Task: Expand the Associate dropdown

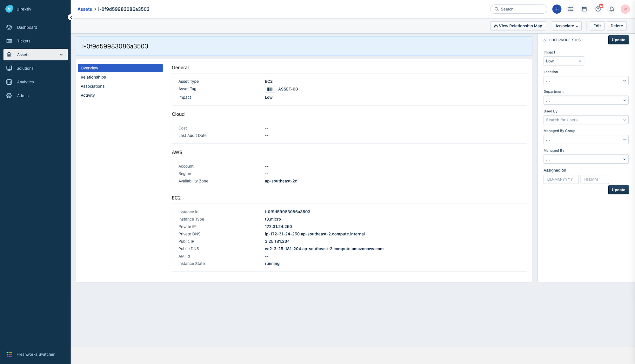Action: (x=566, y=26)
